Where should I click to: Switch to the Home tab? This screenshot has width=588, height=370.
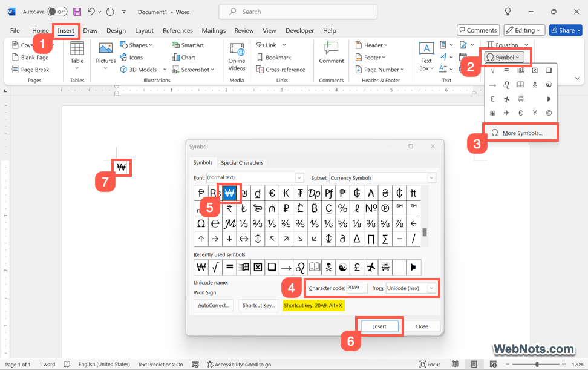(40, 30)
